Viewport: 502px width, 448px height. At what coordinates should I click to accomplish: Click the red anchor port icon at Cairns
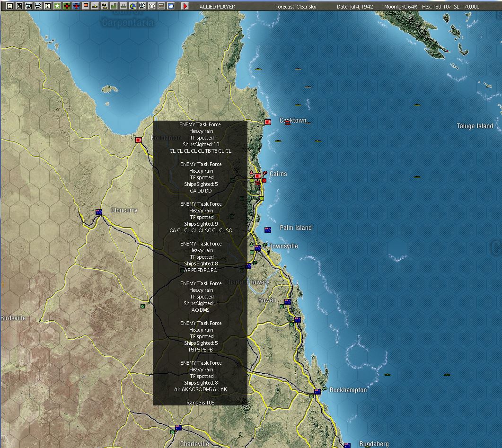tap(251, 173)
